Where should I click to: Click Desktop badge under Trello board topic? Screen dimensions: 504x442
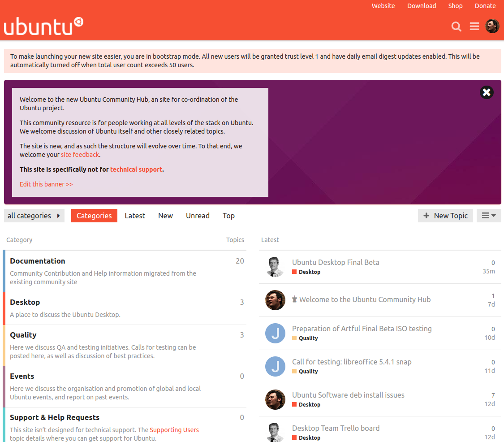pos(306,438)
